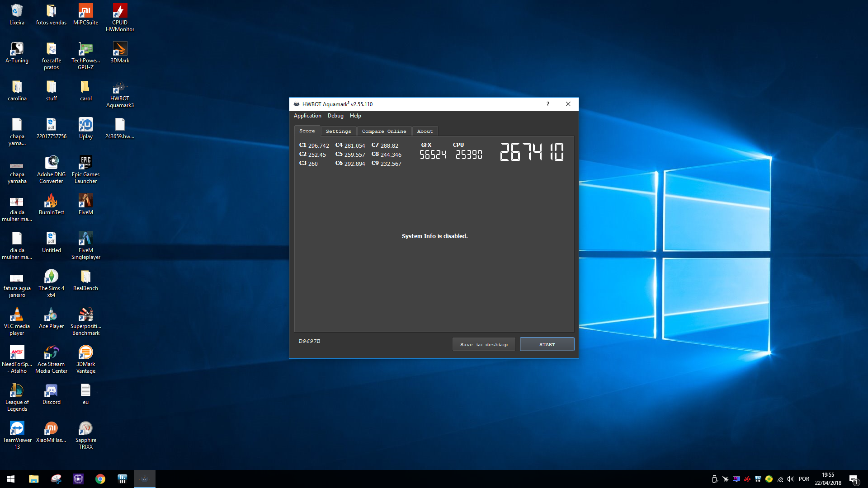Open the Discord desktop icon
The width and height of the screenshot is (868, 488).
pos(51,394)
